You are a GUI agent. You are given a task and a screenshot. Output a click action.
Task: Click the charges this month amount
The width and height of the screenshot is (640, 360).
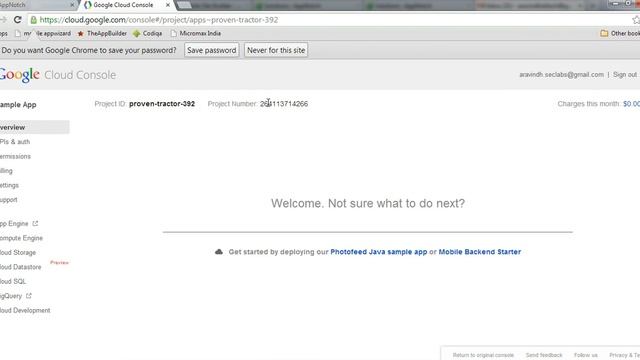(631, 104)
